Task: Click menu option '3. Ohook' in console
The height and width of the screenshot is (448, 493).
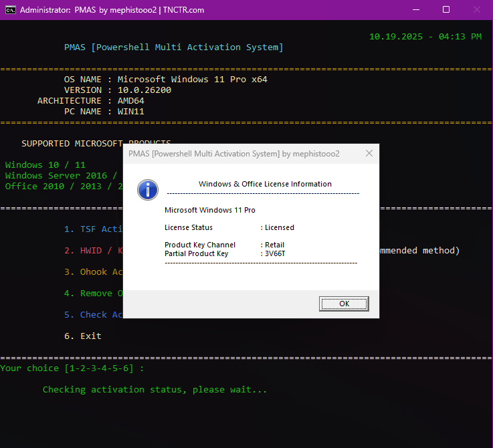Action: (x=94, y=272)
